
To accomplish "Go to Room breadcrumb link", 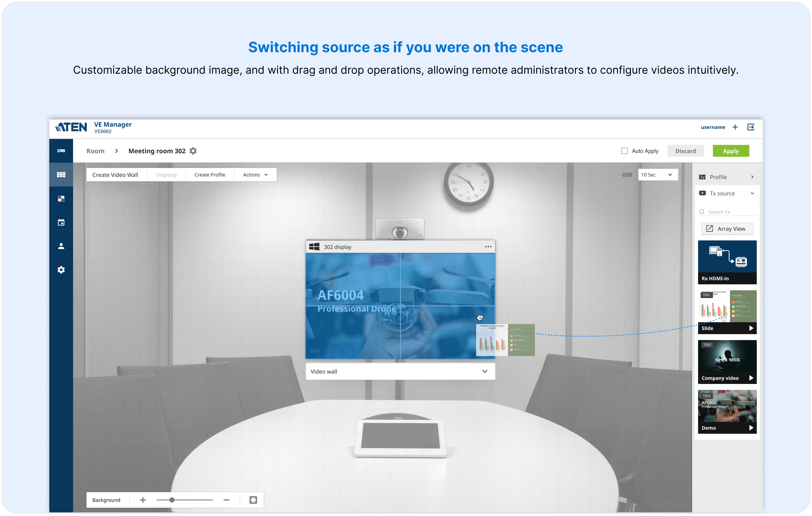I will [x=95, y=151].
